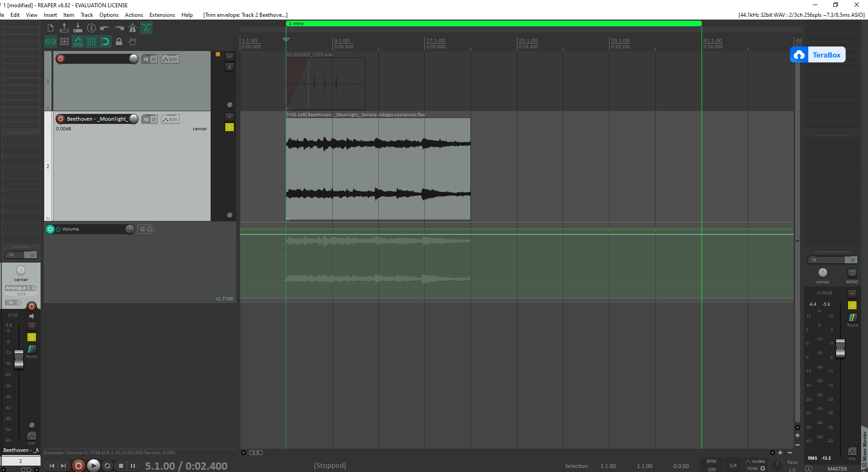
Task: Toggle item grouping chain-link icon
Action: click(x=51, y=42)
